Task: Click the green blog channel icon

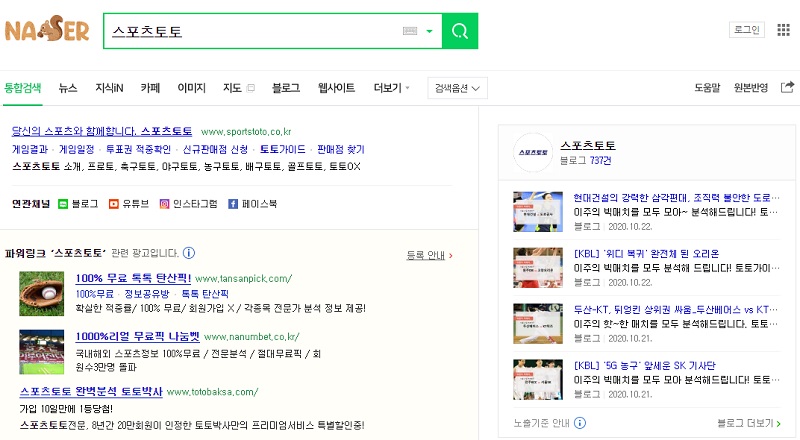Action: [63, 204]
